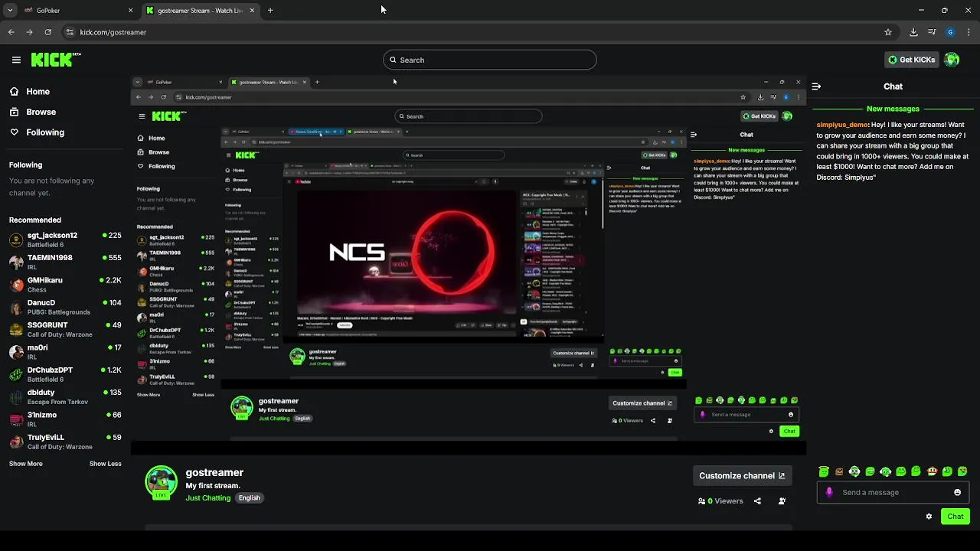The height and width of the screenshot is (551, 980).
Task: Toggle the outermost Kick sidebar hamburger menu
Action: (x=16, y=60)
